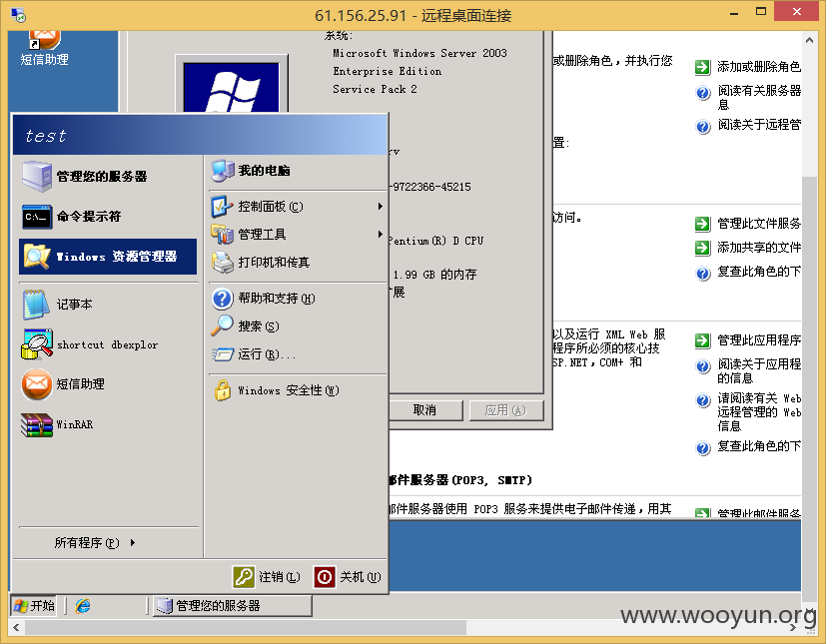The width and height of the screenshot is (826, 644).
Task: Click 应用(A) button in system dialog
Action: click(x=505, y=410)
